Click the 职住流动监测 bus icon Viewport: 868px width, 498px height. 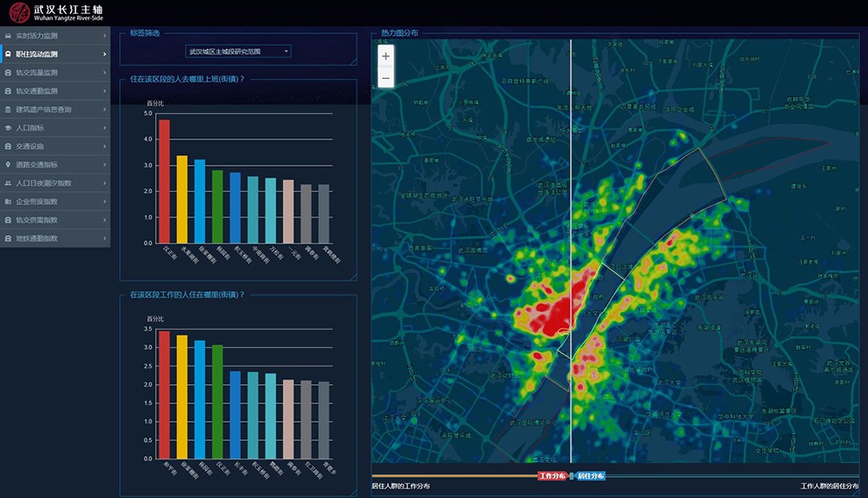tap(8, 54)
